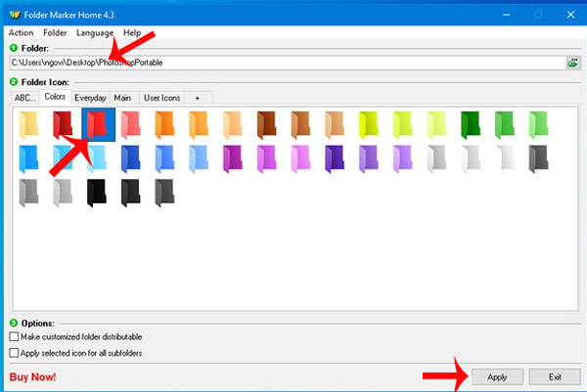Select the dark navy blue folder icon
This screenshot has height=392, width=587.
pos(131,158)
